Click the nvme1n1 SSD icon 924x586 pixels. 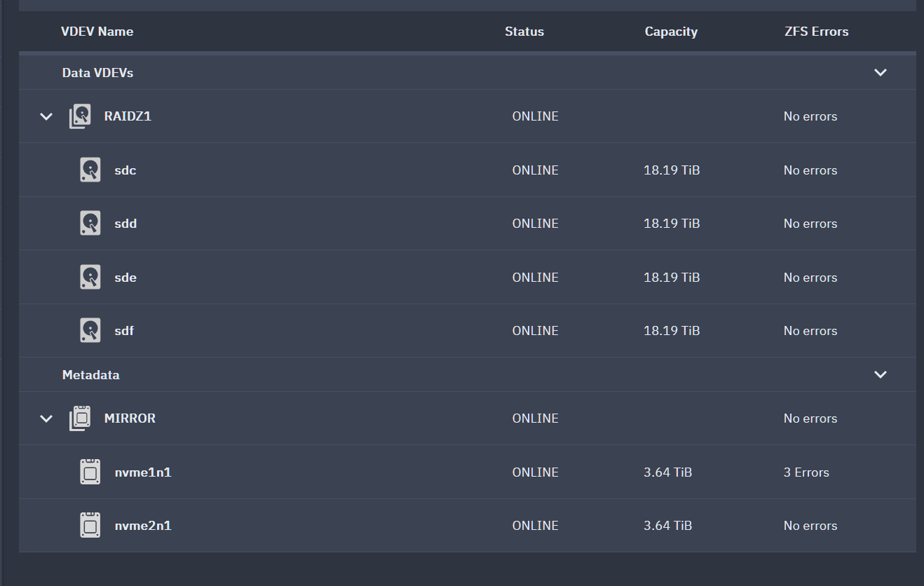(x=90, y=472)
